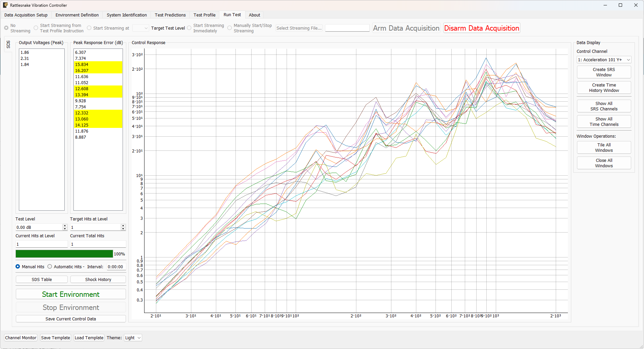Click the Current Hits at Level field

click(x=42, y=244)
